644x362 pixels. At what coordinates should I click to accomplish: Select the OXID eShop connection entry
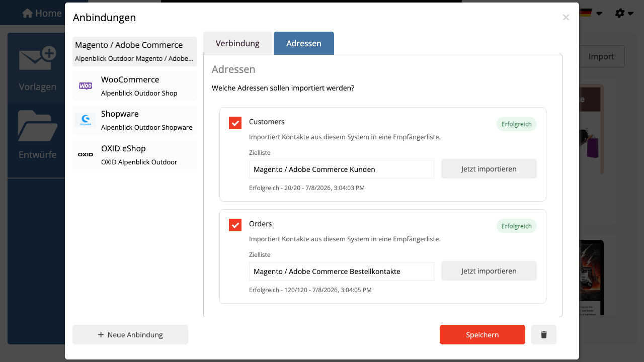click(x=135, y=155)
